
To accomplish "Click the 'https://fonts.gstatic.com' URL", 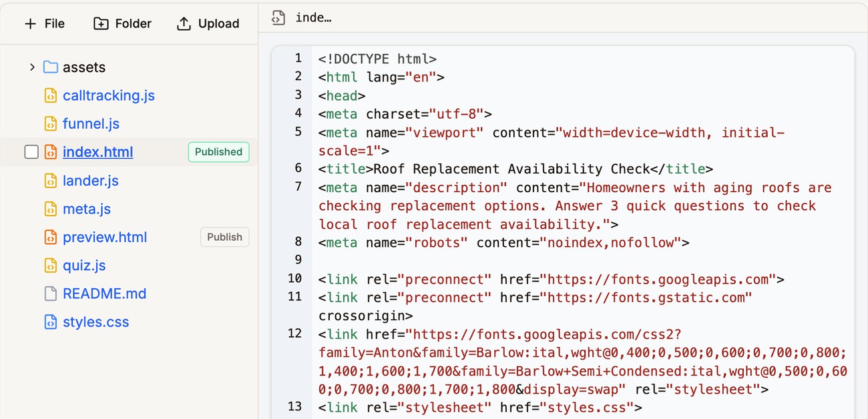I will pos(646,298).
